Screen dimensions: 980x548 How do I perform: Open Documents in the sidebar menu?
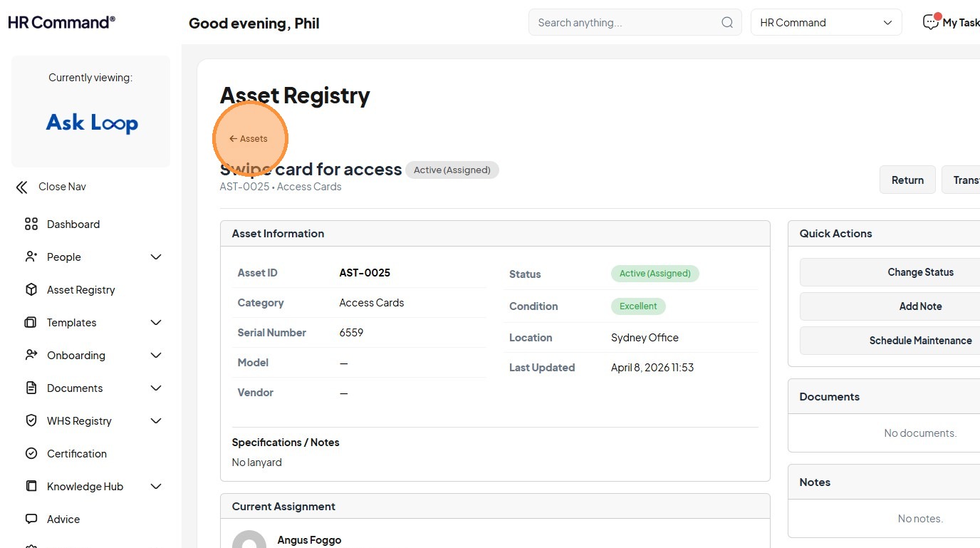click(75, 388)
